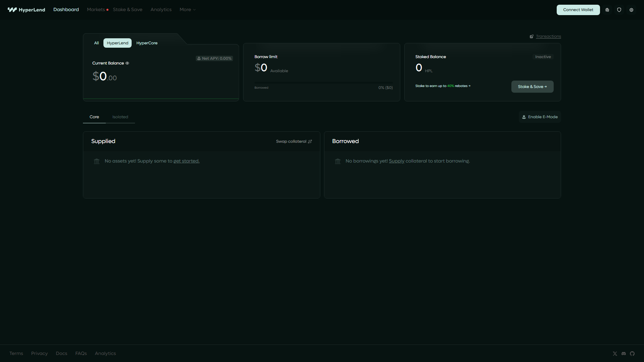Image resolution: width=644 pixels, height=362 pixels.
Task: Open the Markets nav item
Action: coord(96,9)
